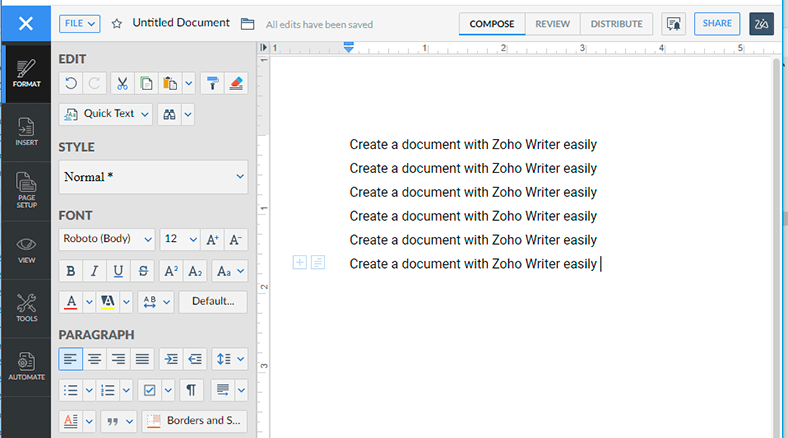Viewport: 788px width, 438px height.
Task: Clear formatting with the eraser
Action: (x=236, y=83)
